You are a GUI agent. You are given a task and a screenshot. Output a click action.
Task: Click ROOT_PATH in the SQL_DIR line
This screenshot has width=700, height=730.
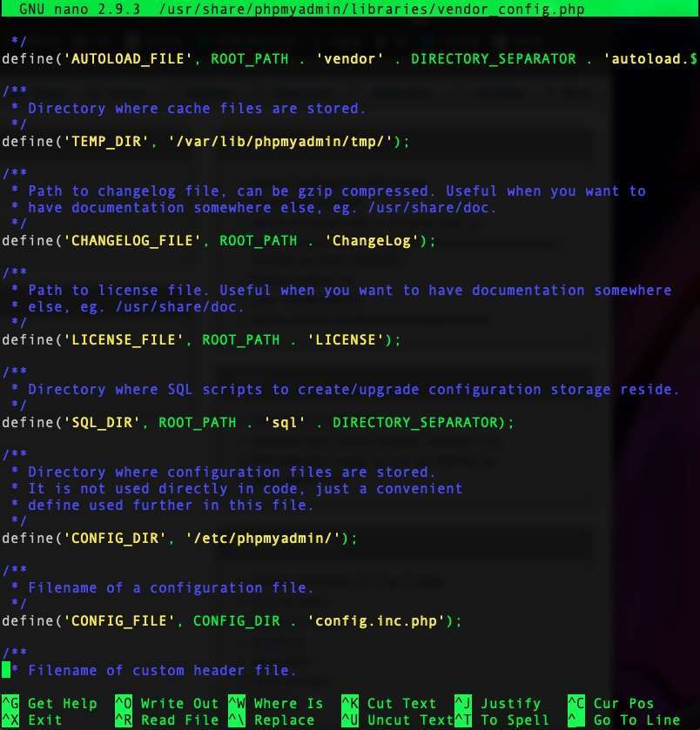(197, 422)
